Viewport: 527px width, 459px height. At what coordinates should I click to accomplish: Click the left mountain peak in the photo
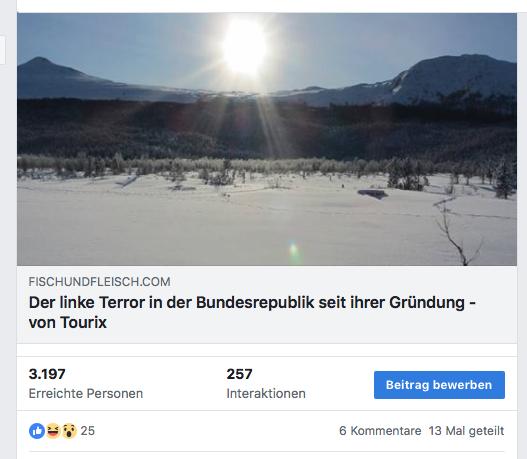coord(40,61)
